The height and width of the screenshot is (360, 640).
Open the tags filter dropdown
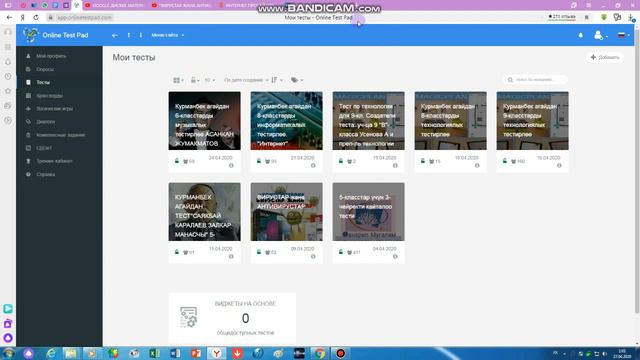[x=297, y=80]
